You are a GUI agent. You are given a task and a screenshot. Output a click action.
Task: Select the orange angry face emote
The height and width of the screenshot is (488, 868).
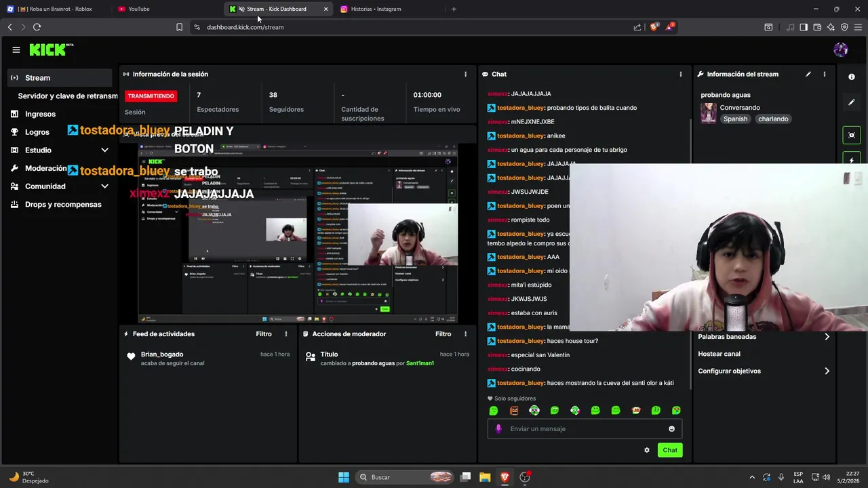pos(514,410)
